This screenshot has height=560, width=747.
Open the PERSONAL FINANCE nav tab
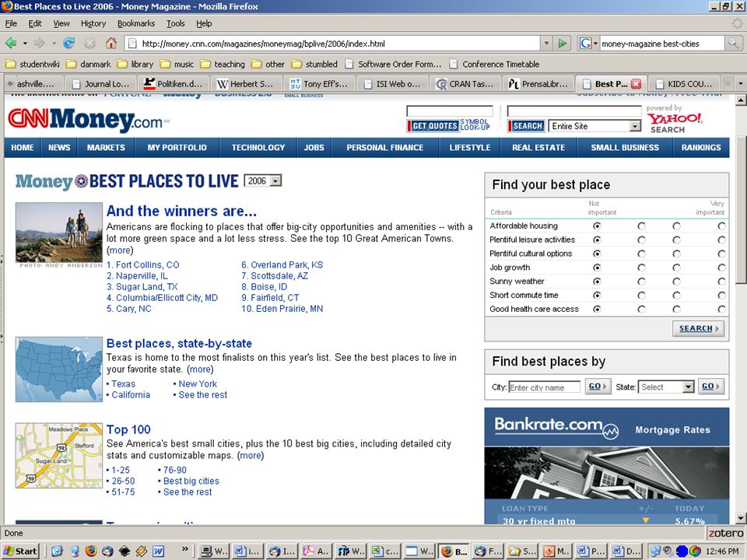point(385,148)
